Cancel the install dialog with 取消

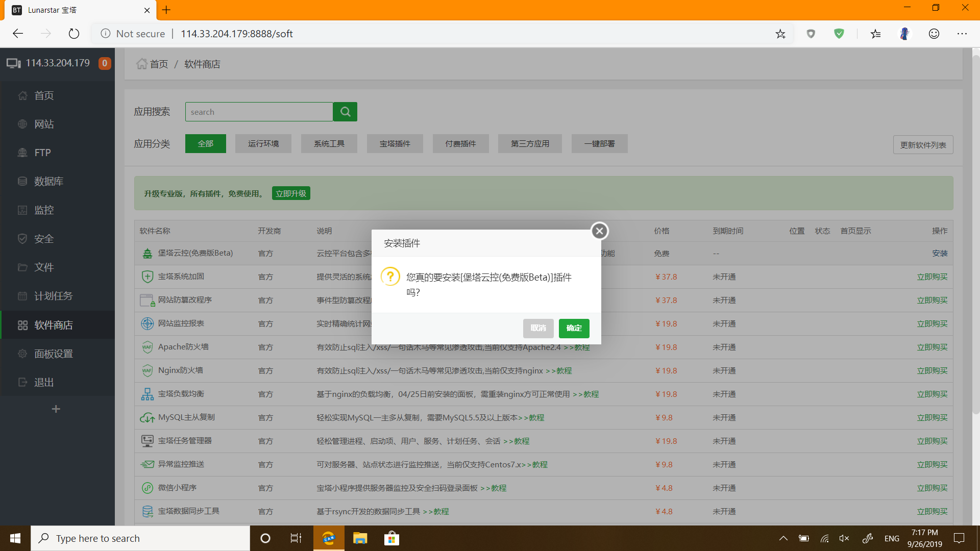click(x=538, y=328)
